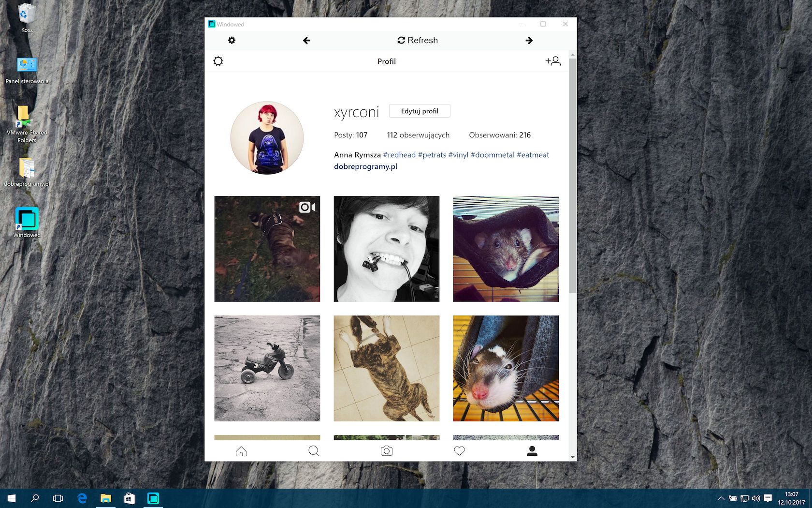
Task: Open Microsoft Store from taskbar
Action: point(130,498)
